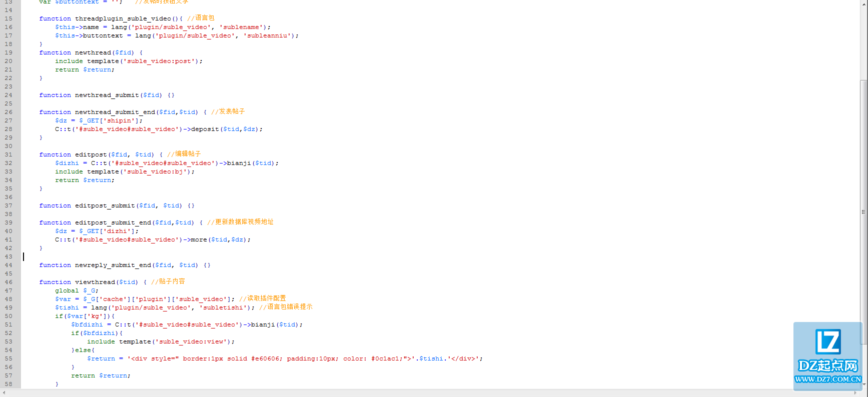The height and width of the screenshot is (397, 868).
Task: Click function name viewthread
Action: click(x=95, y=282)
